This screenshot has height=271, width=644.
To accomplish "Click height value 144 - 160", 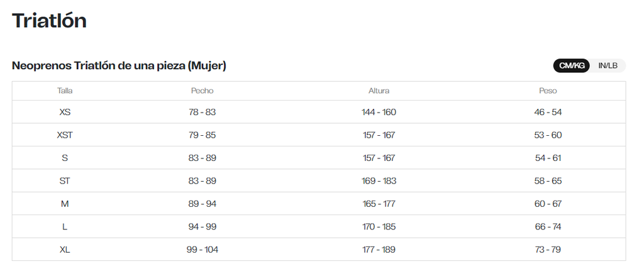I will 379,112.
